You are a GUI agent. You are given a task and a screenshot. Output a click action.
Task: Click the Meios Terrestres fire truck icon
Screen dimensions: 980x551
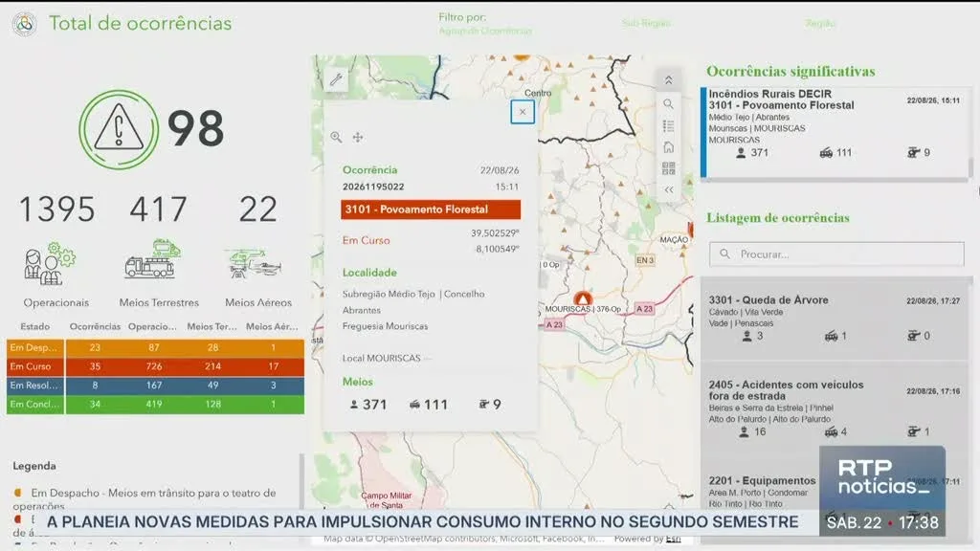(x=153, y=259)
